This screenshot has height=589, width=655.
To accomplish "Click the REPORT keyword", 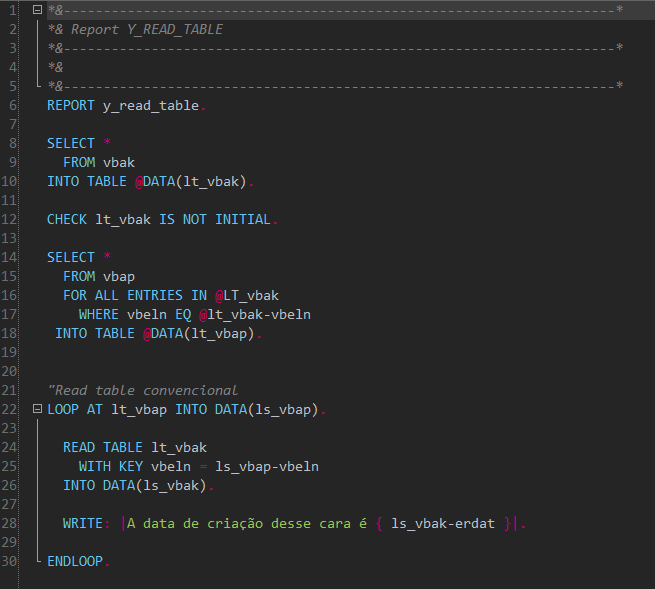I will coord(71,105).
